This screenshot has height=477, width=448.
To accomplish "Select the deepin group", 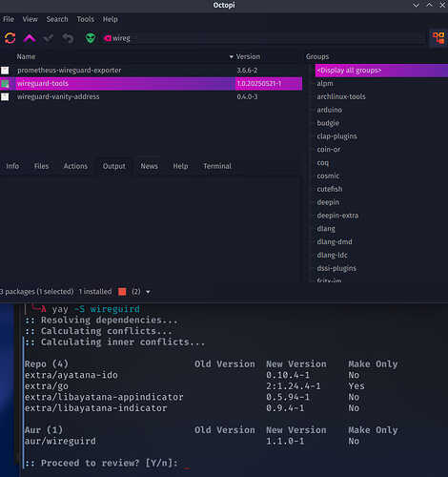I will coord(328,202).
